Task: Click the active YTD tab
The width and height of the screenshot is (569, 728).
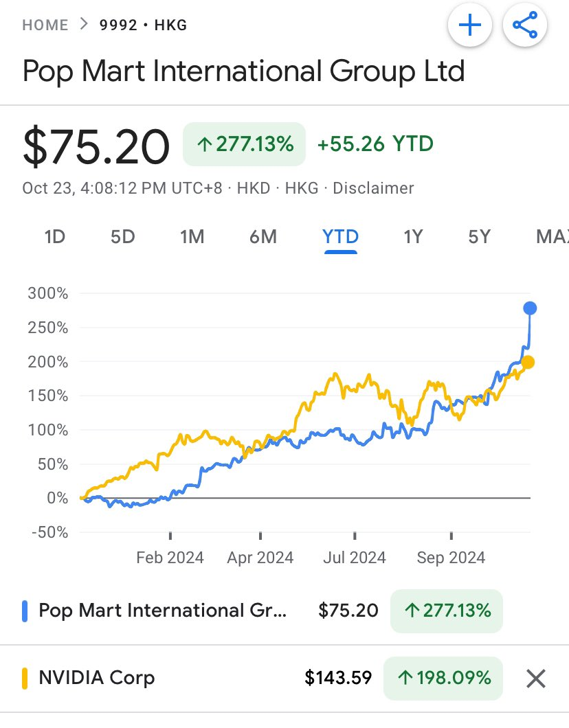Action: 340,237
